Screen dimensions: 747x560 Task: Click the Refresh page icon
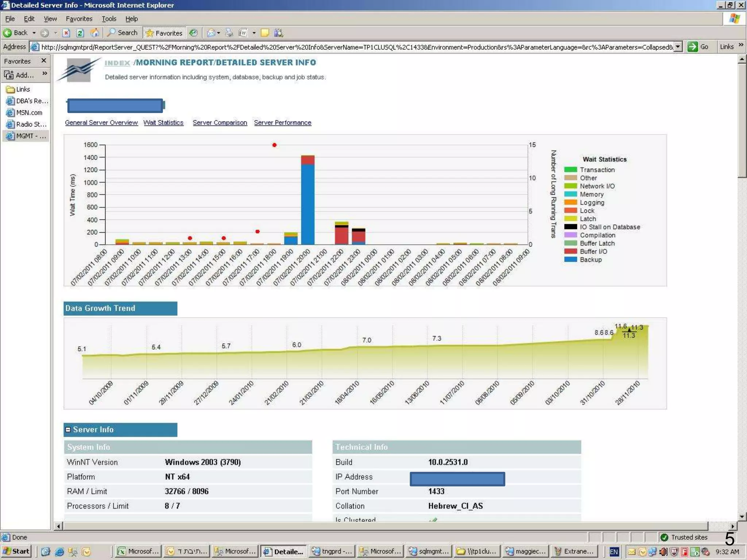[80, 33]
